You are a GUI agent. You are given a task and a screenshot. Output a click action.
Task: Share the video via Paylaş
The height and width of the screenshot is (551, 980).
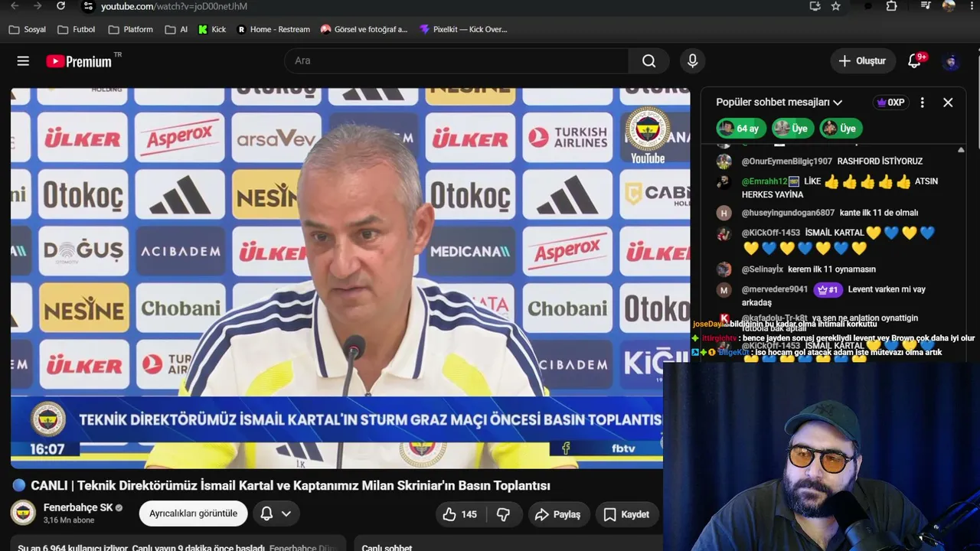pyautogui.click(x=557, y=514)
